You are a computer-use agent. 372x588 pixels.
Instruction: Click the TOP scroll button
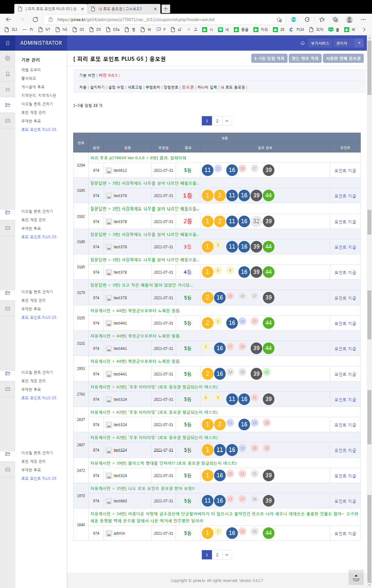356,577
